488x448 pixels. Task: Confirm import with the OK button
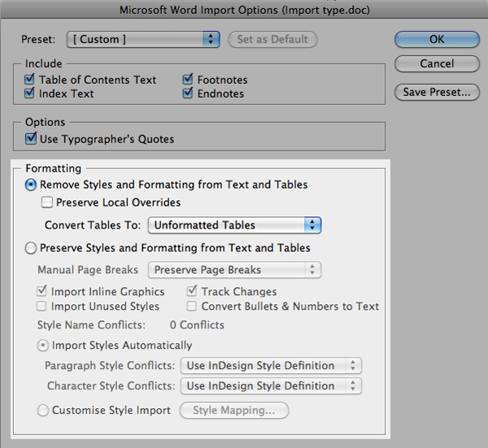[437, 39]
